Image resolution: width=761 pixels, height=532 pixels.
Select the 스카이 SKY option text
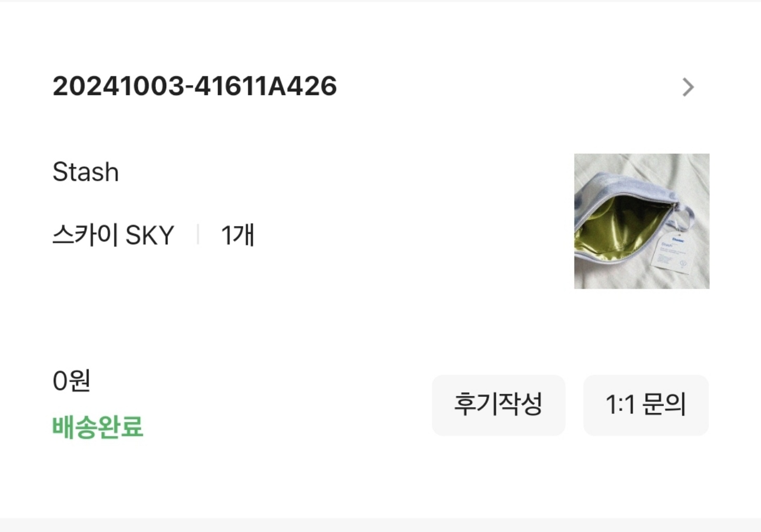[113, 235]
